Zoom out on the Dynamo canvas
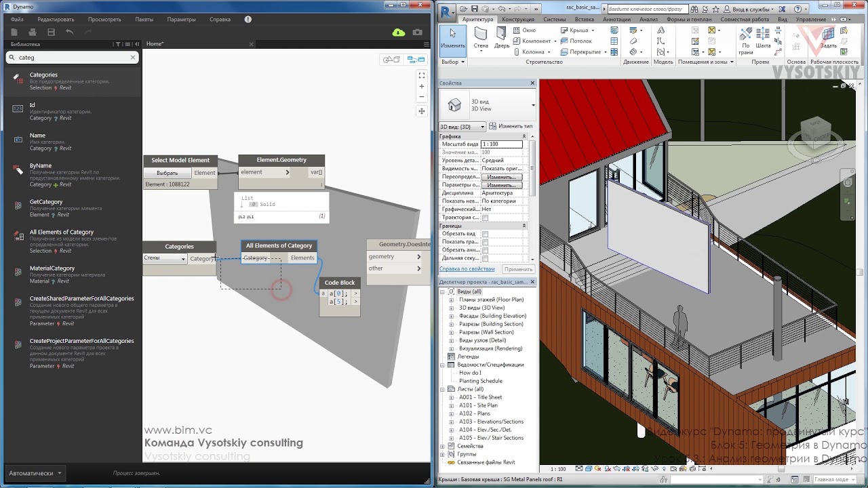This screenshot has height=488, width=868. [421, 98]
